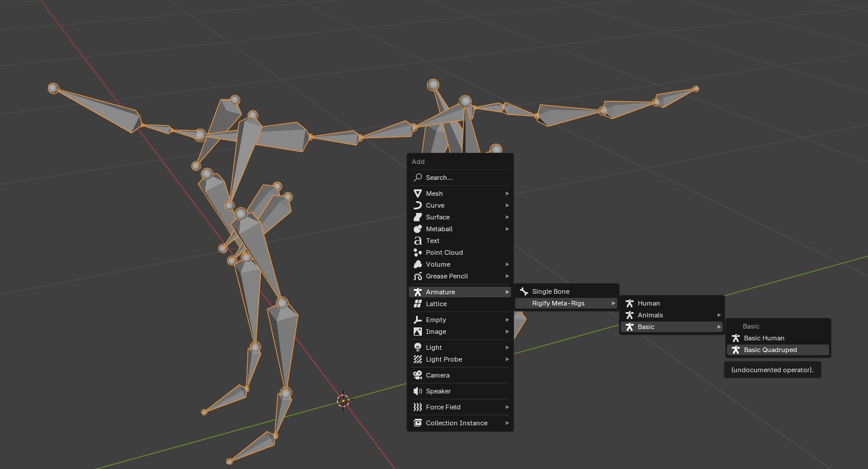Select Armature in the Add menu
Image resolution: width=868 pixels, height=469 pixels.
(x=460, y=292)
